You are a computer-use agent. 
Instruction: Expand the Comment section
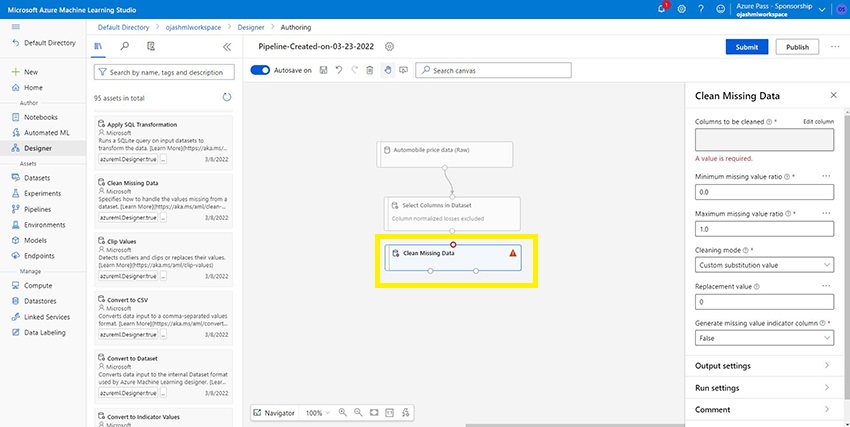pos(763,410)
